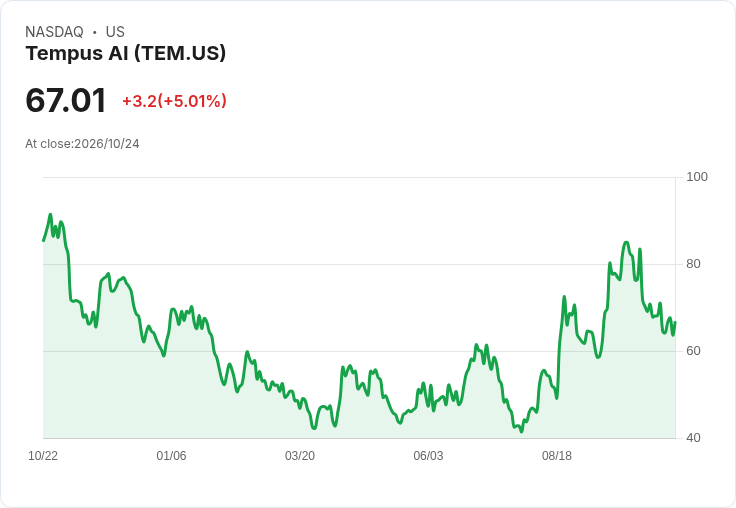Image resolution: width=736 pixels, height=508 pixels.
Task: Open the Tempus AI (TEM.US) title
Action: 126,53
